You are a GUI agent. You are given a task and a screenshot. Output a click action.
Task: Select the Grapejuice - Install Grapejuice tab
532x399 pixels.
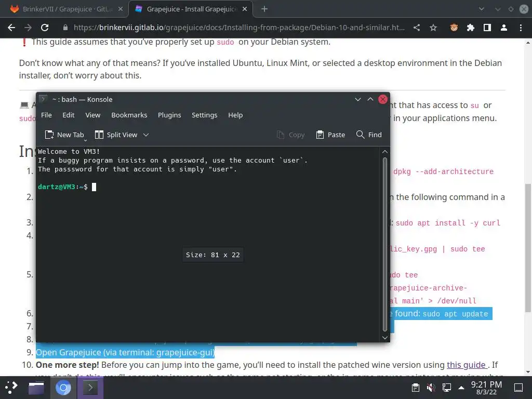(191, 9)
